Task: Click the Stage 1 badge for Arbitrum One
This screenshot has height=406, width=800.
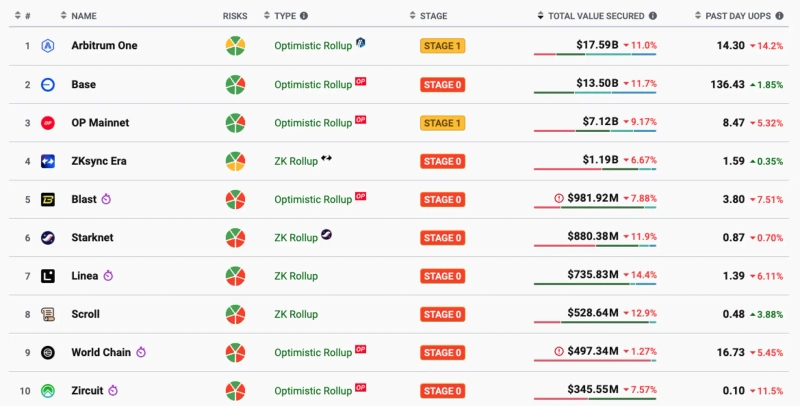Action: tap(443, 46)
